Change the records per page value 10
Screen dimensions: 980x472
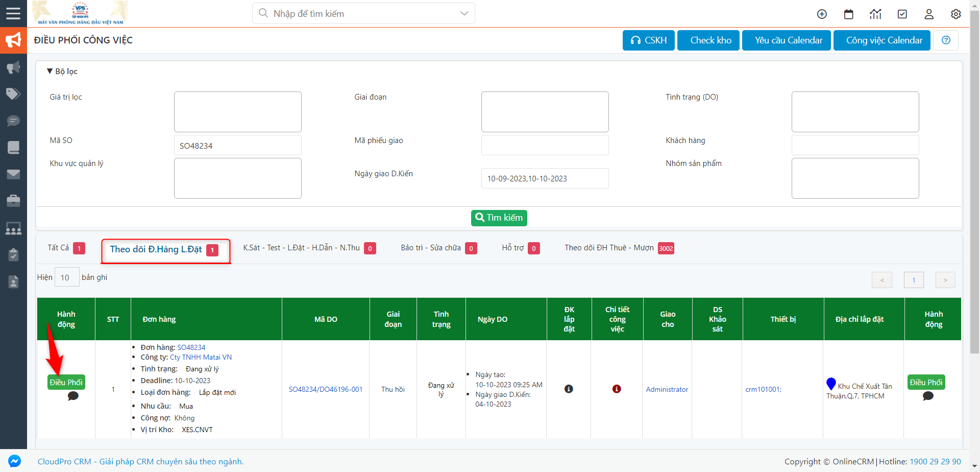click(67, 277)
